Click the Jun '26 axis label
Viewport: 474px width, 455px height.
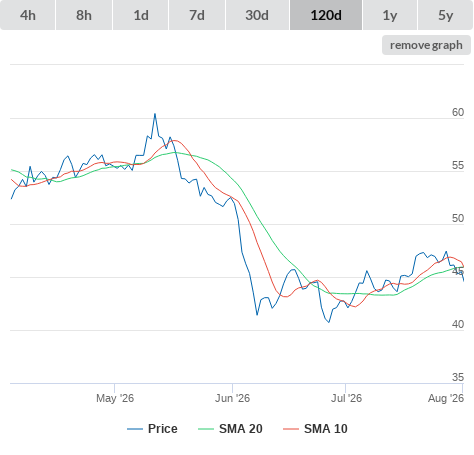[x=232, y=398]
